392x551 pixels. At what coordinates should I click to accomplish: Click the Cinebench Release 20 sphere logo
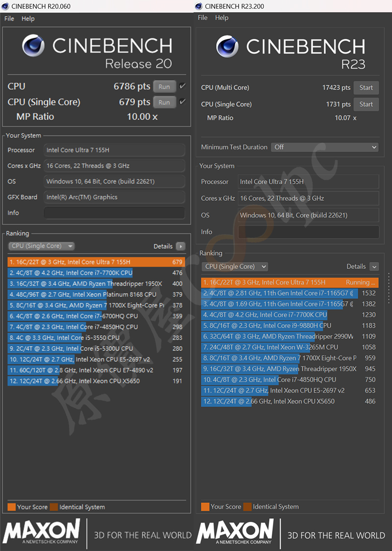(33, 46)
